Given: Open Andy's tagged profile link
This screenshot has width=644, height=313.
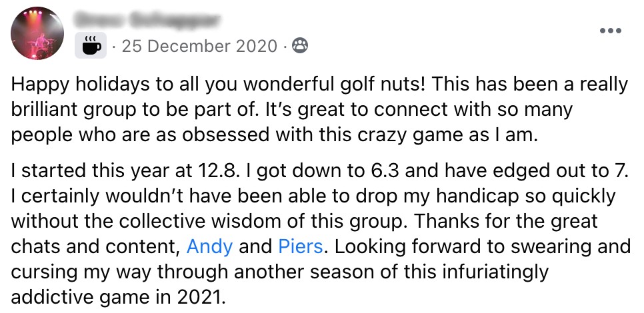Looking at the screenshot, I should (x=209, y=246).
